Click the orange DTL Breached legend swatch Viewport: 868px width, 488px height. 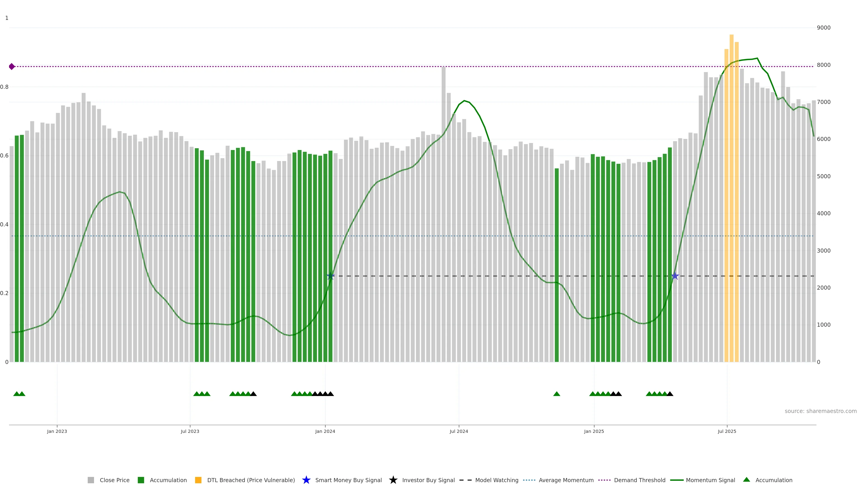pyautogui.click(x=198, y=480)
